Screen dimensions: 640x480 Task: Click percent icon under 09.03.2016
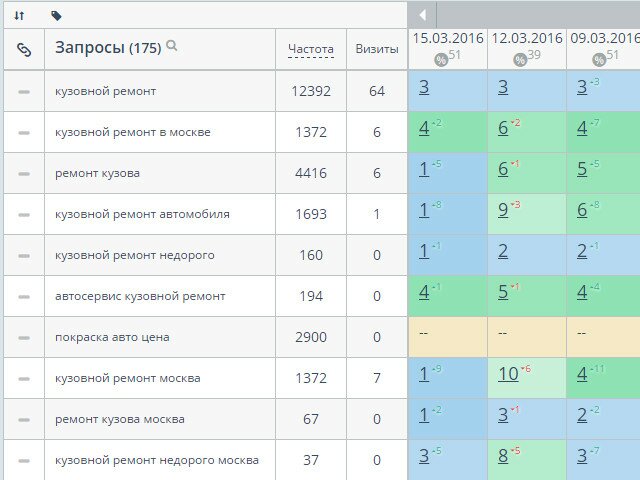(599, 60)
